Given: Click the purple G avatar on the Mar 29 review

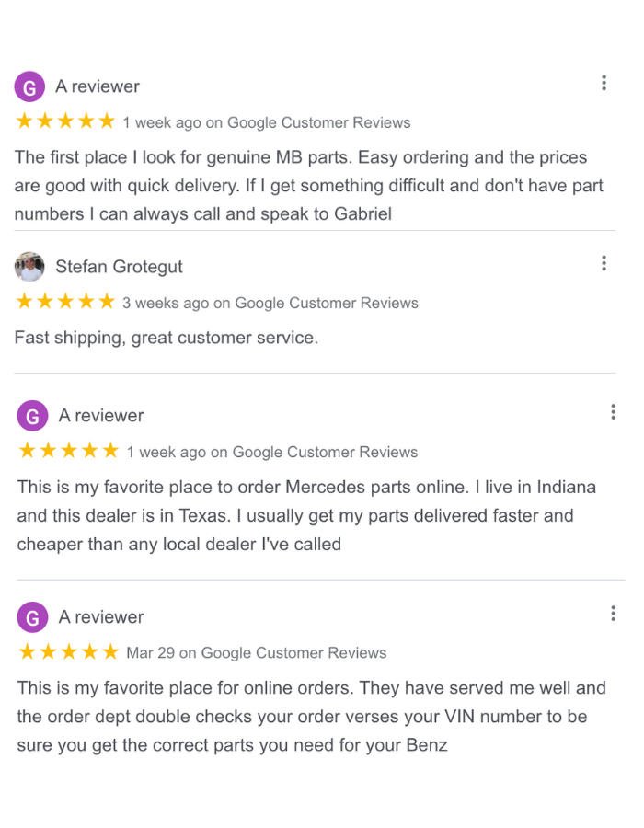Looking at the screenshot, I should pyautogui.click(x=32, y=617).
